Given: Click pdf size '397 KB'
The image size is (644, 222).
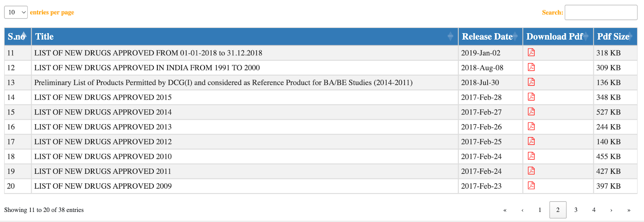Looking at the screenshot, I should (x=609, y=186).
